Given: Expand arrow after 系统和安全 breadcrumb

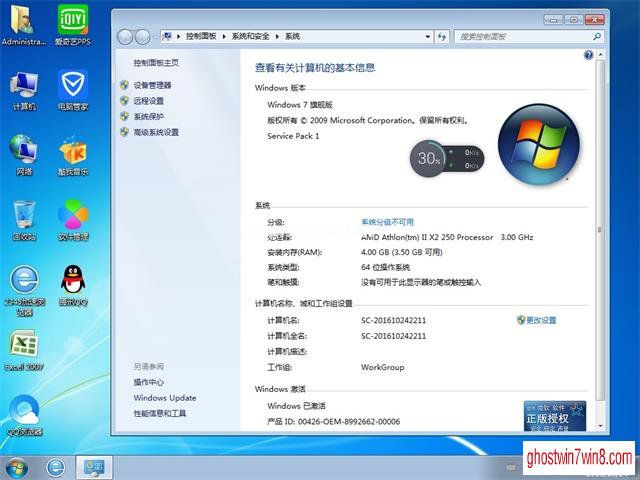Looking at the screenshot, I should click(277, 36).
